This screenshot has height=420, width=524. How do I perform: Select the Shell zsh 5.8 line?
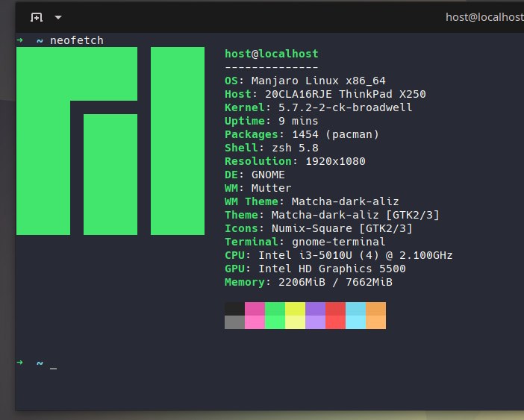[x=272, y=148]
